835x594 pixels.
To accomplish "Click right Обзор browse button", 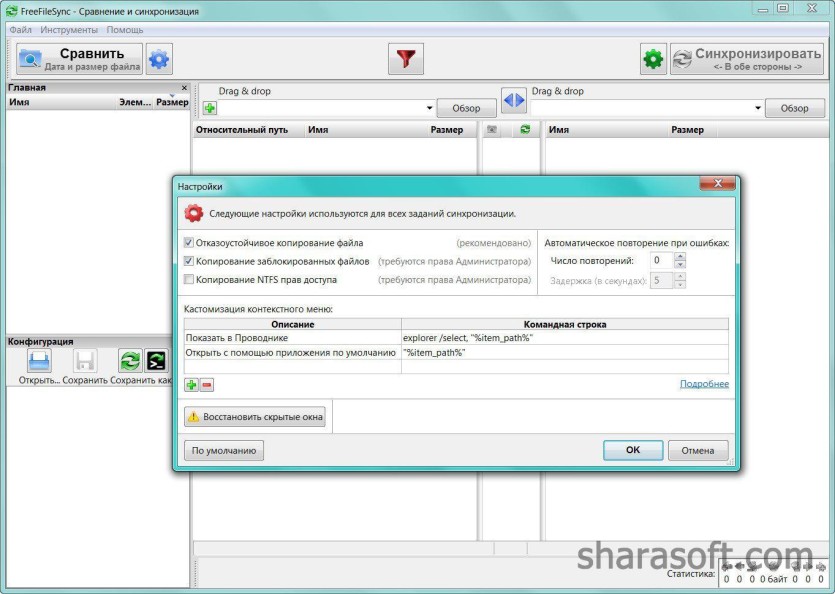I will 795,108.
